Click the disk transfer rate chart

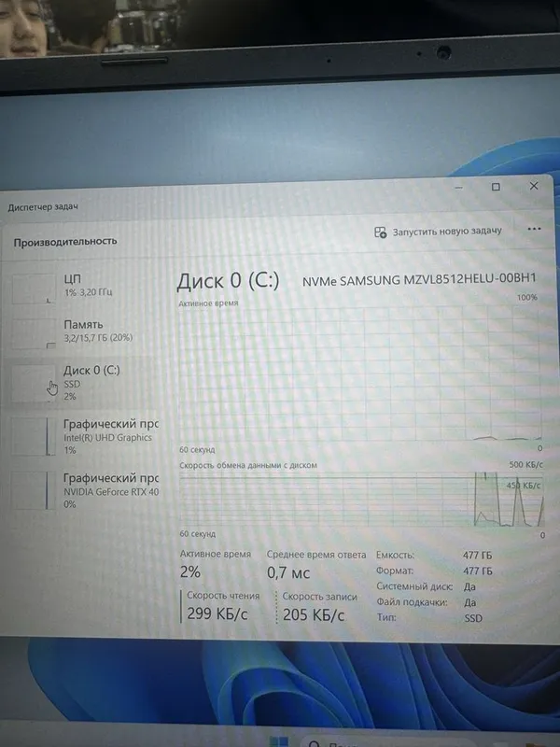[361, 500]
